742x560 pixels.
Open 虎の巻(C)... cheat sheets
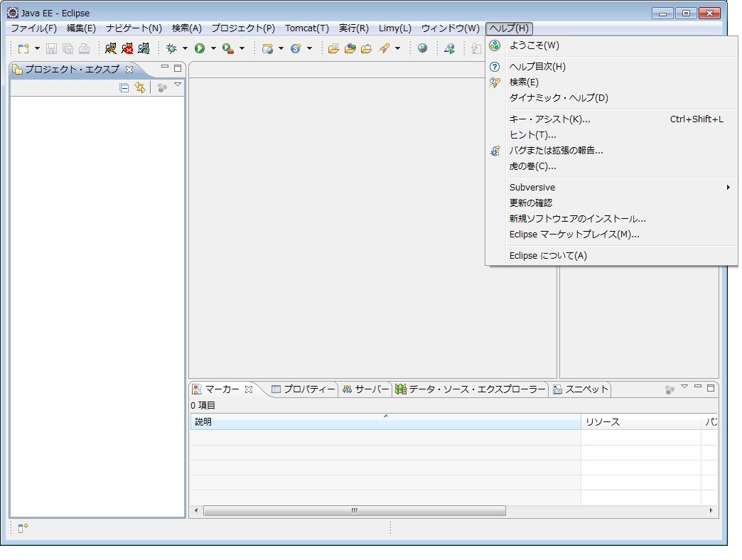(x=611, y=166)
